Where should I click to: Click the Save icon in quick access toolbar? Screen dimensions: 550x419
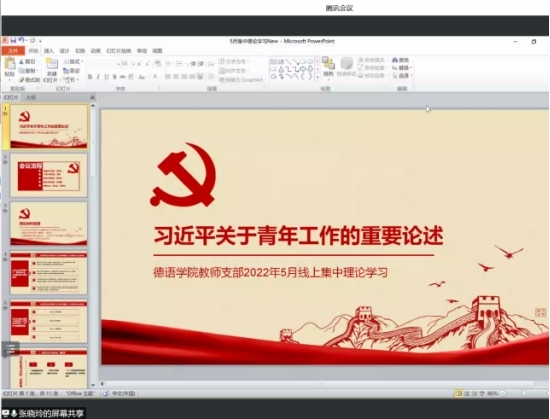[x=13, y=41]
